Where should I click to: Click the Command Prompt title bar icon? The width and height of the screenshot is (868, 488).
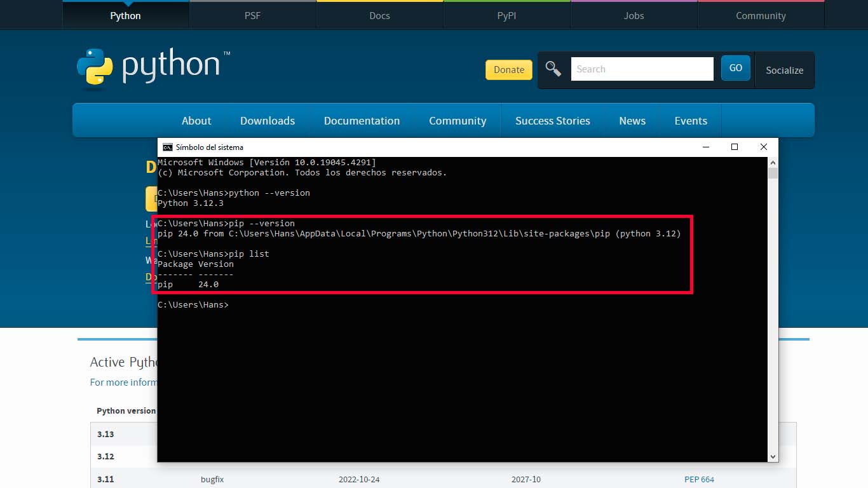coord(168,147)
